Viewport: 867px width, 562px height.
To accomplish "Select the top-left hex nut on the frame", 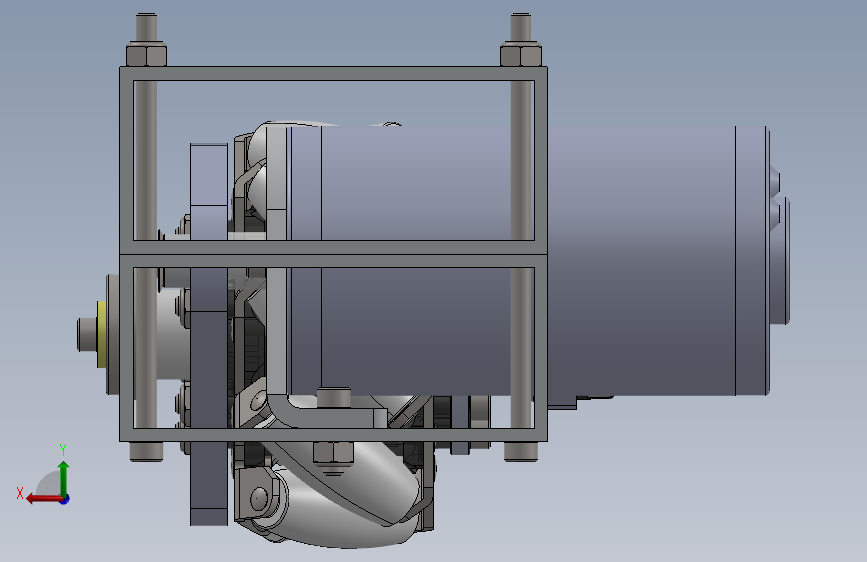I will pos(147,54).
